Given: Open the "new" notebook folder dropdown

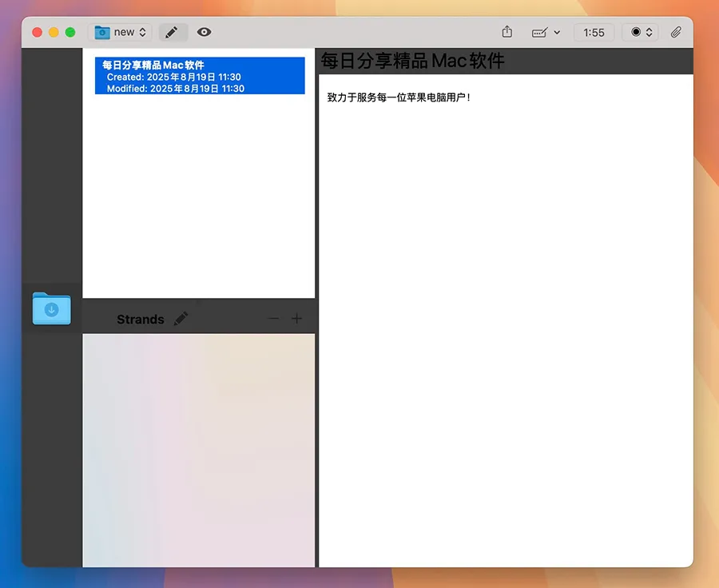Looking at the screenshot, I should 120,32.
